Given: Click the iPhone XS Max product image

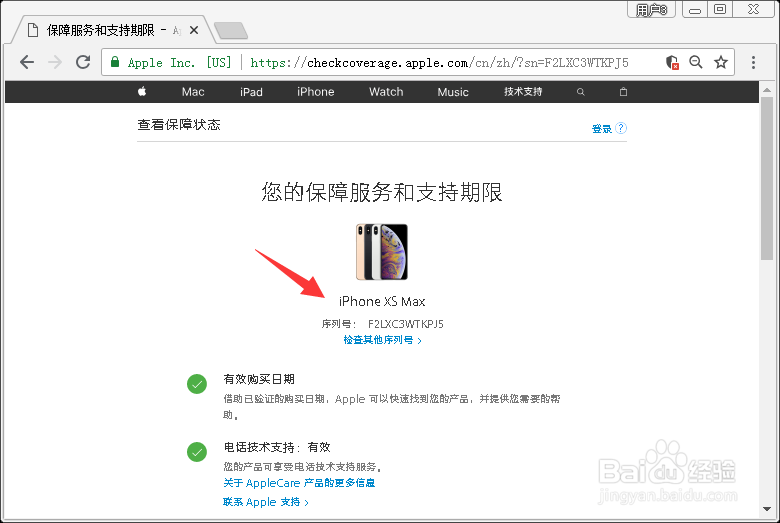Looking at the screenshot, I should [x=382, y=252].
